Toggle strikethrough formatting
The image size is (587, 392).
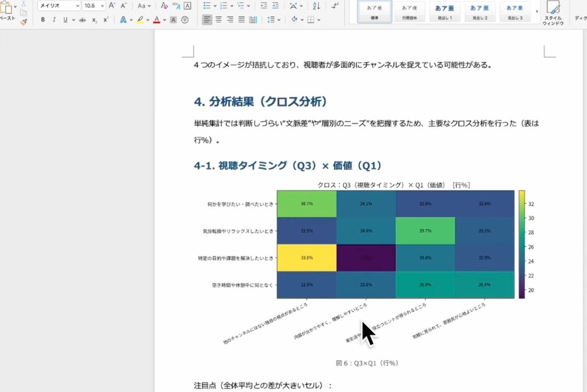pyautogui.click(x=83, y=20)
